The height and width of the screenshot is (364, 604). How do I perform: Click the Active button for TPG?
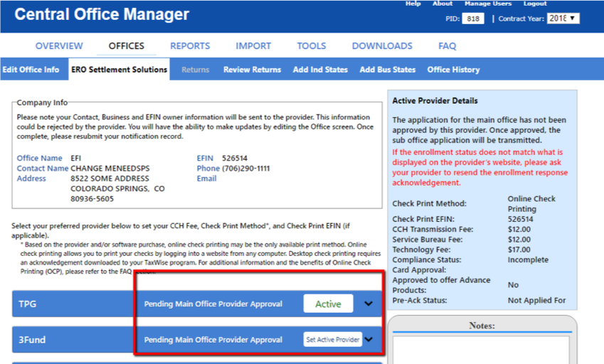coord(328,304)
